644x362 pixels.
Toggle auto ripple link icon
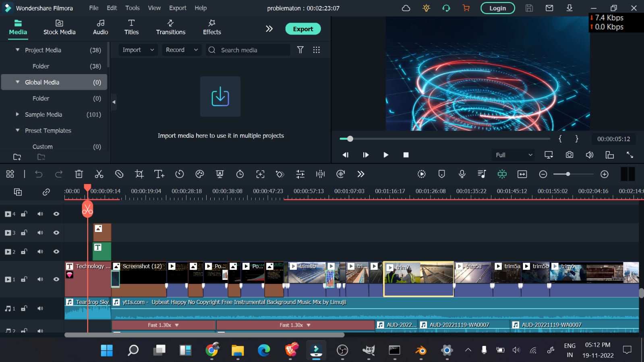point(46,192)
